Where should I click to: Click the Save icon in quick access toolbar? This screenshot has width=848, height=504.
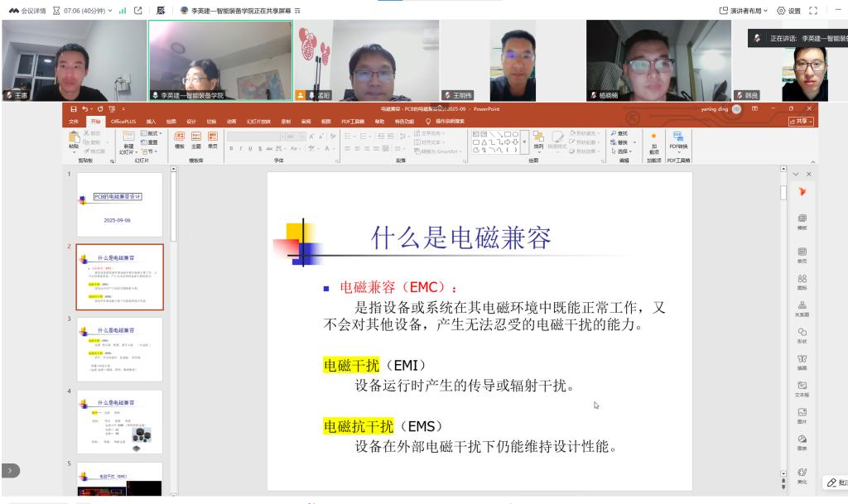pyautogui.click(x=74, y=108)
